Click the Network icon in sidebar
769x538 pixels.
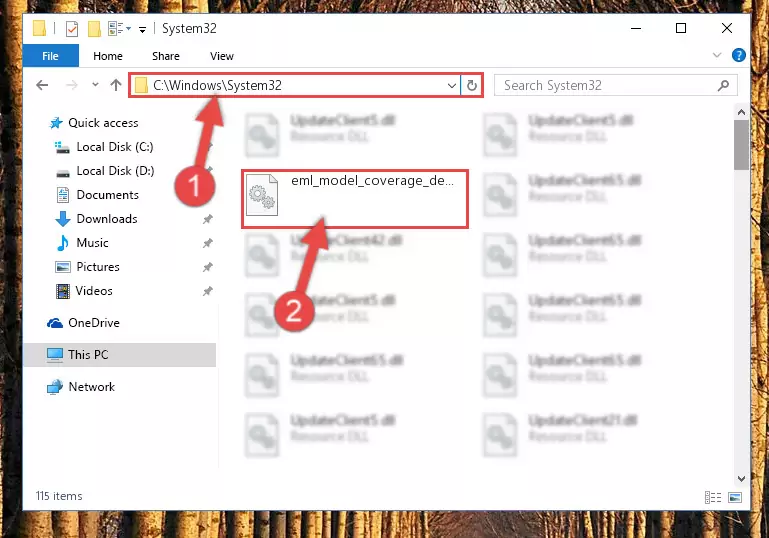(x=55, y=387)
